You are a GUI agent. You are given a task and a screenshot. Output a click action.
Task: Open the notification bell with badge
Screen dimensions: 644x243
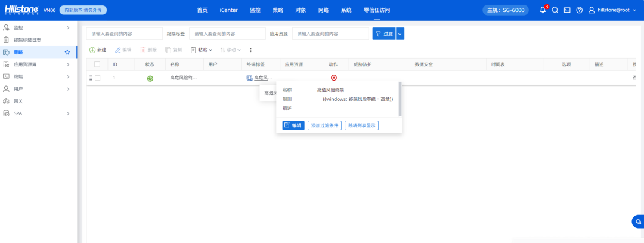(543, 10)
